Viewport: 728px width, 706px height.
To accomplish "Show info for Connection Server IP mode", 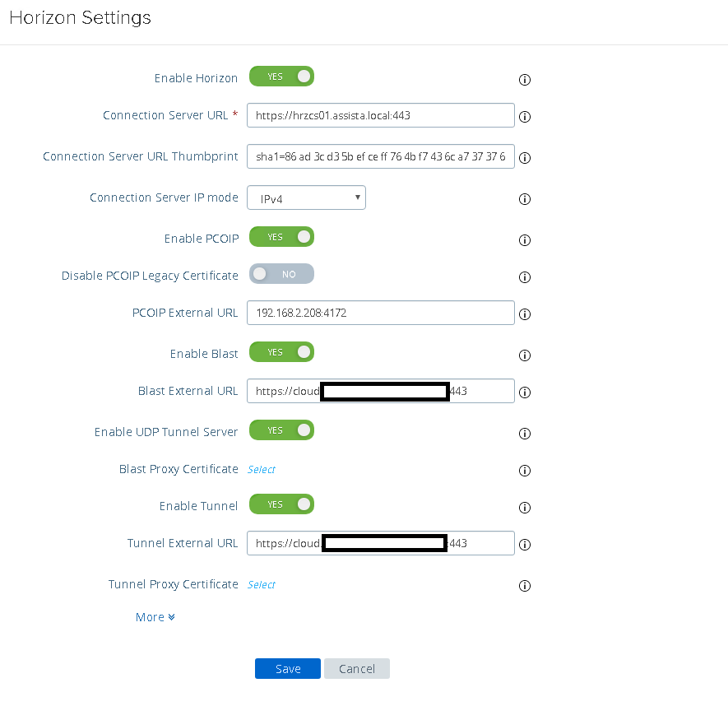I will click(524, 199).
